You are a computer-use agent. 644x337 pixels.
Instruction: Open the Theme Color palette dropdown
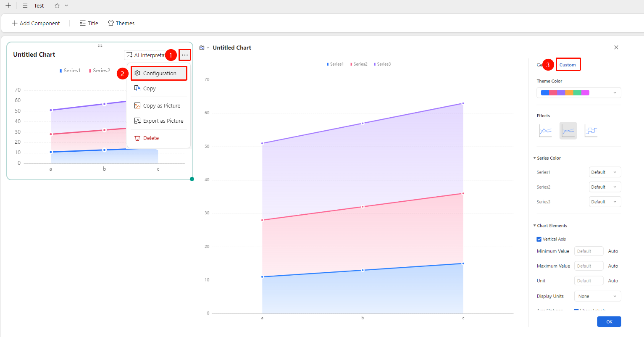coord(579,93)
